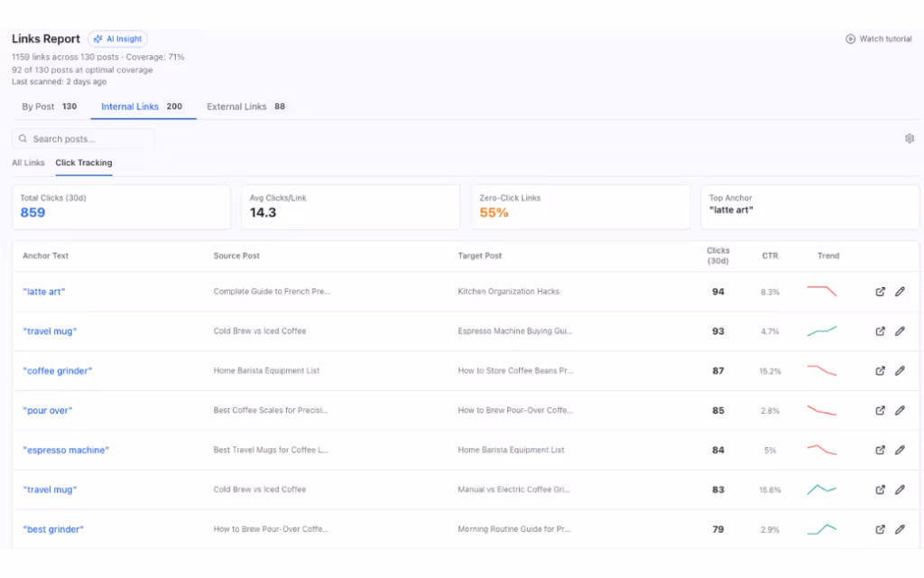Click the AI Insight button
Viewport: 924px width, 578px height.
point(118,39)
